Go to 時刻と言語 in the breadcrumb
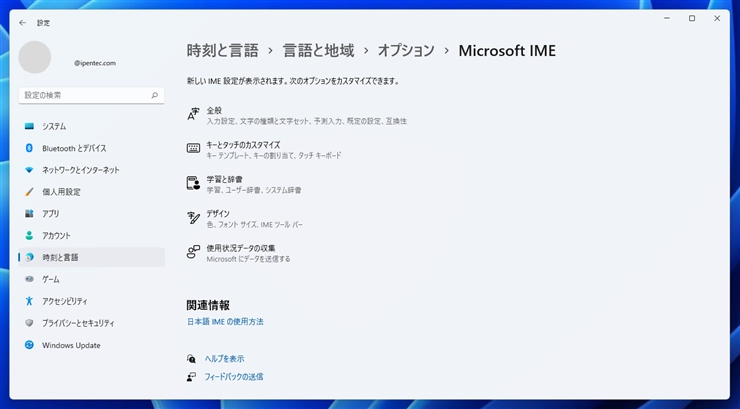Viewport: 740px width, 409px height. click(x=223, y=50)
